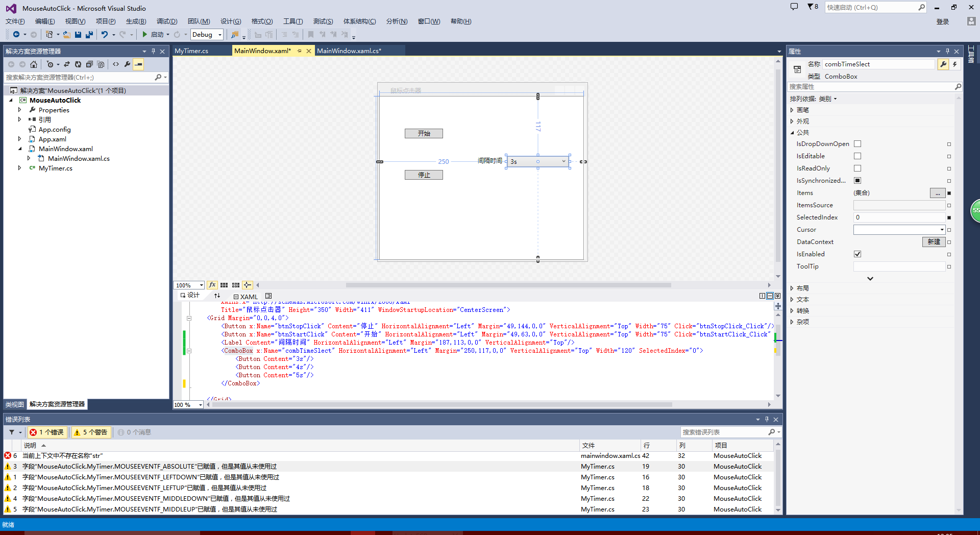Toggle the errors filter in Error List
Screen dimensions: 980x535
coord(47,432)
